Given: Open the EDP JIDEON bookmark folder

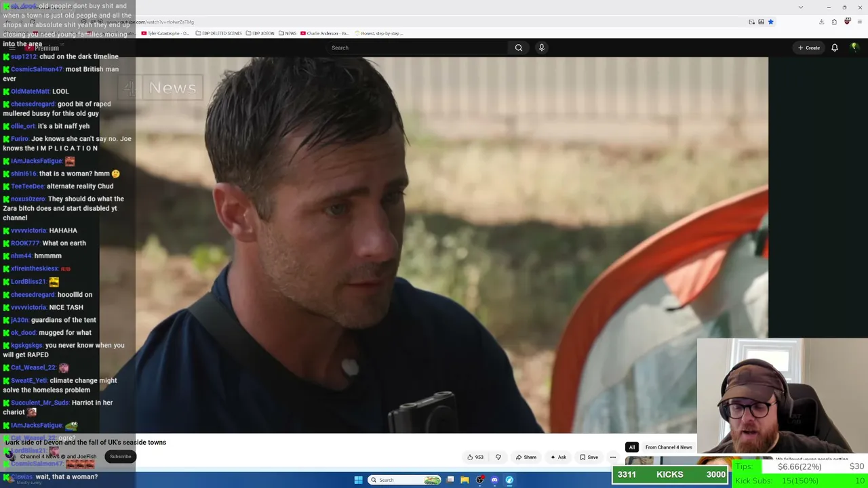Looking at the screenshot, I should pos(260,33).
